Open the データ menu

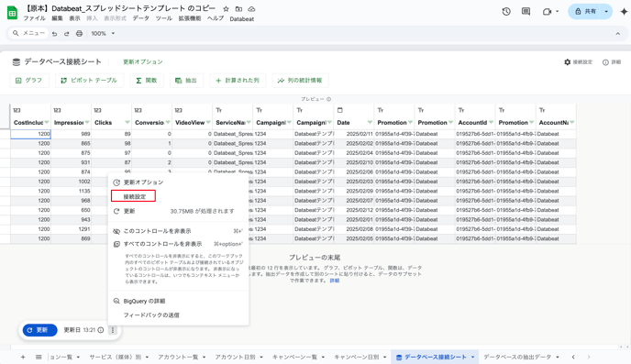point(141,18)
